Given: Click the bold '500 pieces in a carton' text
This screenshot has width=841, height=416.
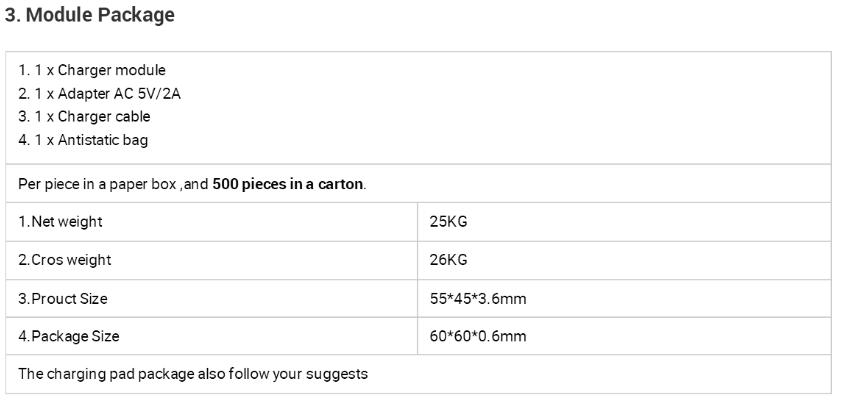Looking at the screenshot, I should point(287,184).
